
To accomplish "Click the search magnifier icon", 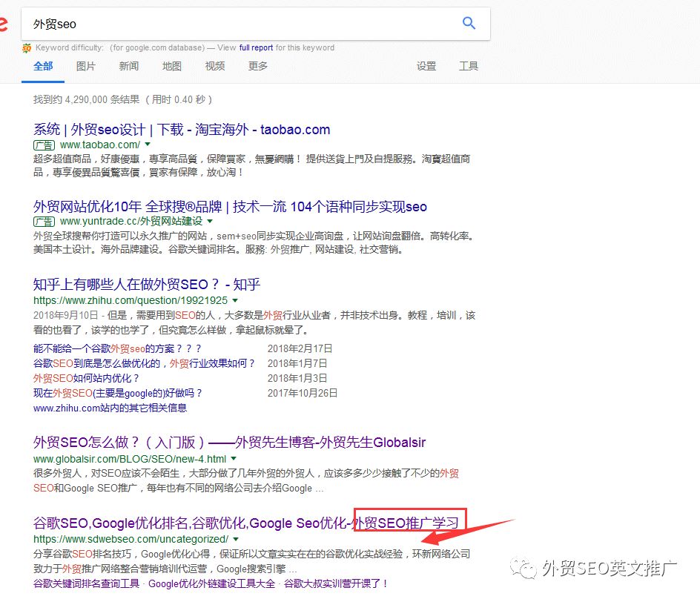I will 469,23.
